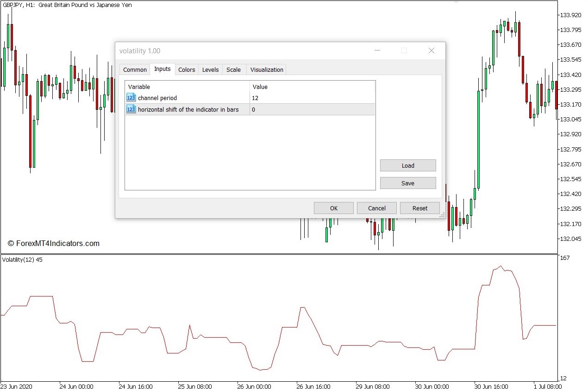
Task: Click the 24 Jun 00:00 time label
Action: click(x=76, y=386)
